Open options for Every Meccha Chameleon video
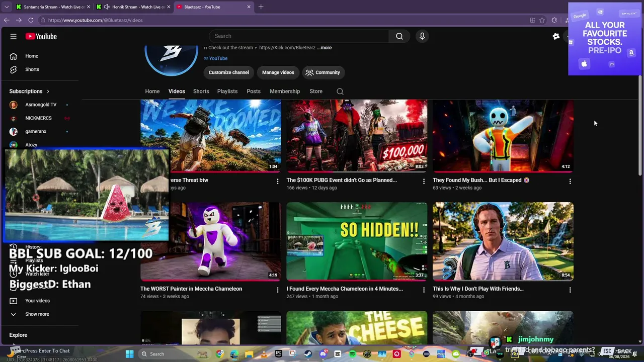 click(424, 290)
